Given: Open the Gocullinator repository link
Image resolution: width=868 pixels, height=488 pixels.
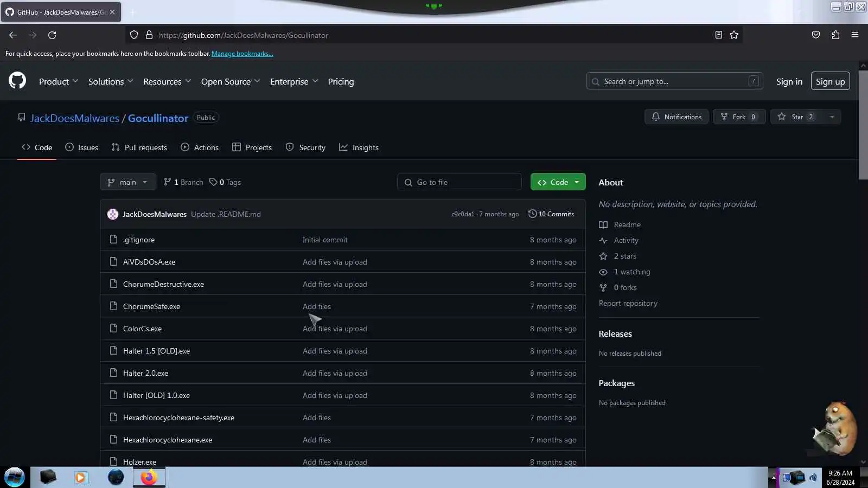Looking at the screenshot, I should click(x=158, y=118).
